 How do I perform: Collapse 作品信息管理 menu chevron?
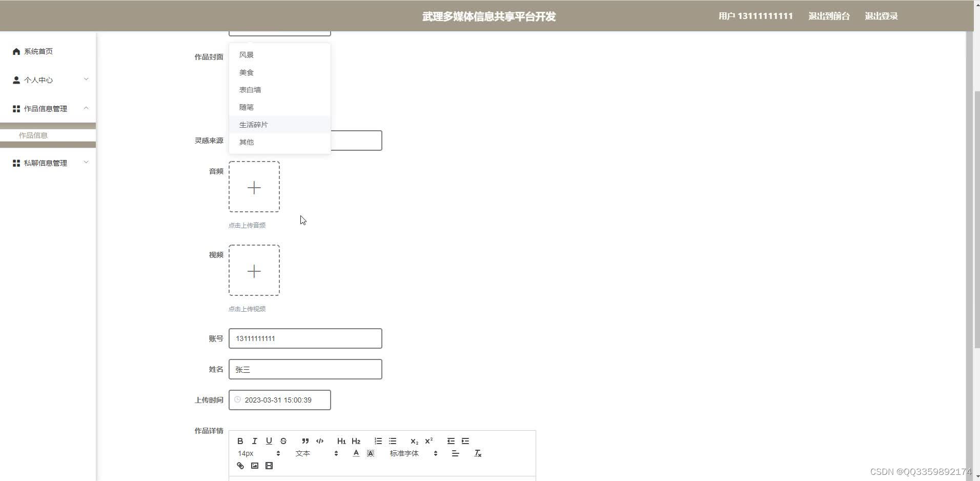pos(86,108)
